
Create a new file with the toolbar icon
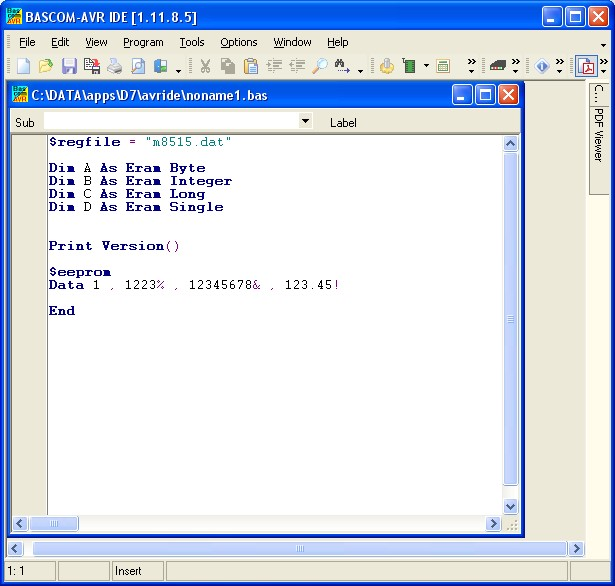point(23,66)
